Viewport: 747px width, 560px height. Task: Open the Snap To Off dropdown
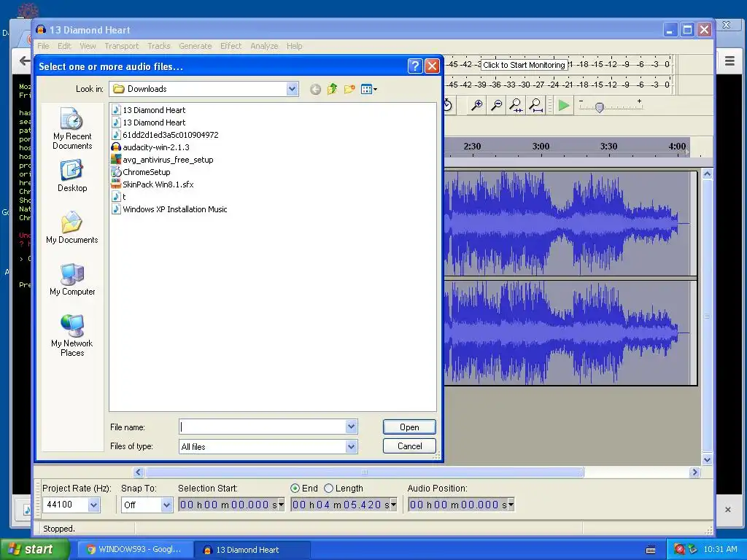166,505
